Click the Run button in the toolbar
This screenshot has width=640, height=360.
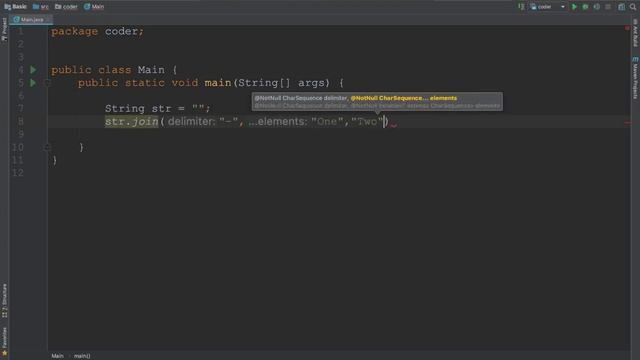[x=574, y=7]
